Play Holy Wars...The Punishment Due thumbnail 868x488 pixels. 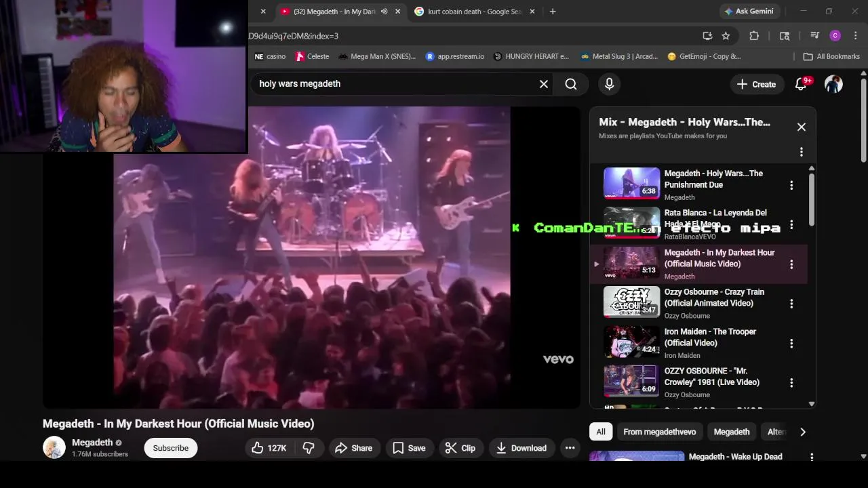coord(631,183)
